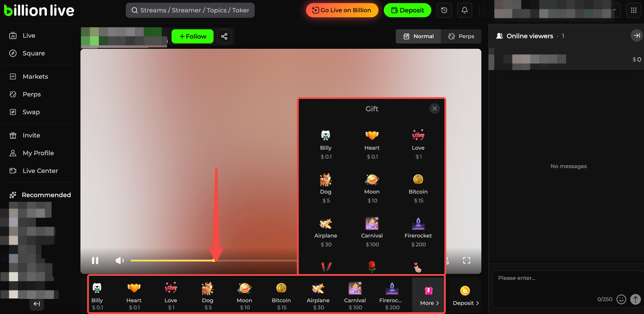Pause the live stream video
The image size is (644, 314).
(95, 260)
